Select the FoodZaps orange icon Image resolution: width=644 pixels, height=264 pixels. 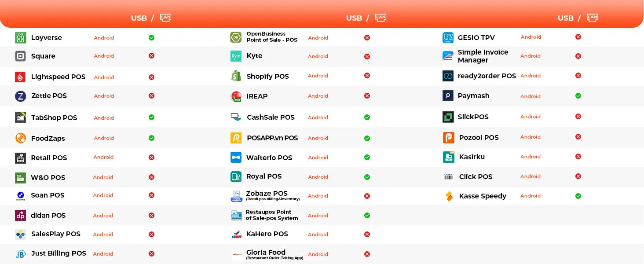[x=21, y=138]
